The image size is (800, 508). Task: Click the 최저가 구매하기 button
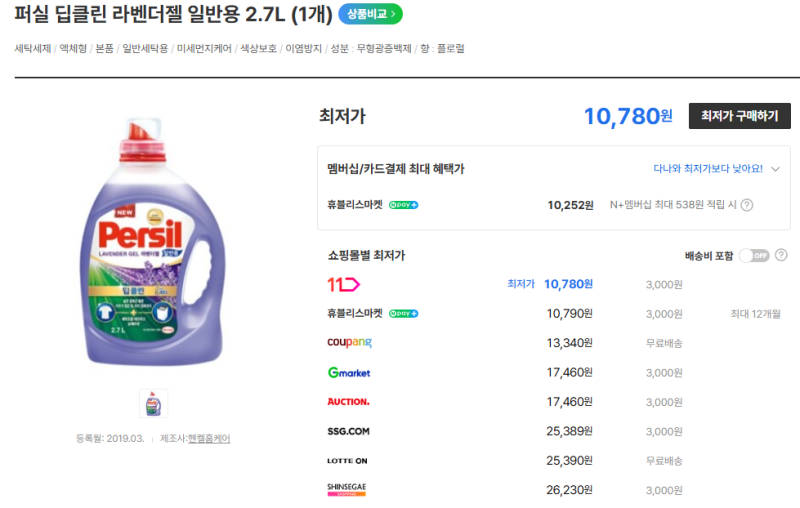coord(739,116)
